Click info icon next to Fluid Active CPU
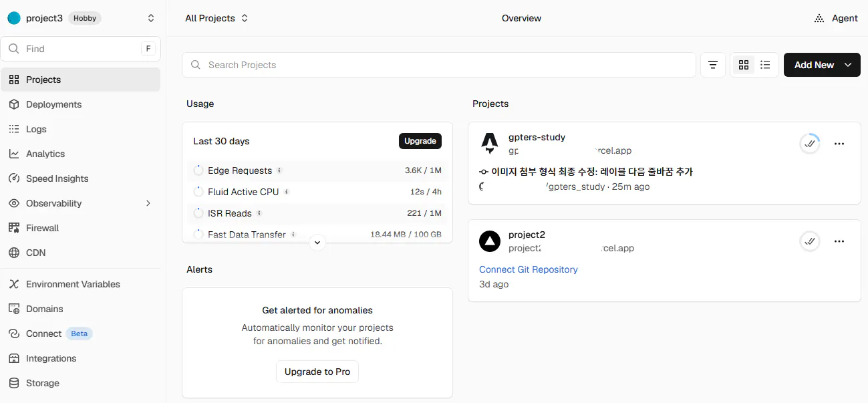 click(x=286, y=192)
